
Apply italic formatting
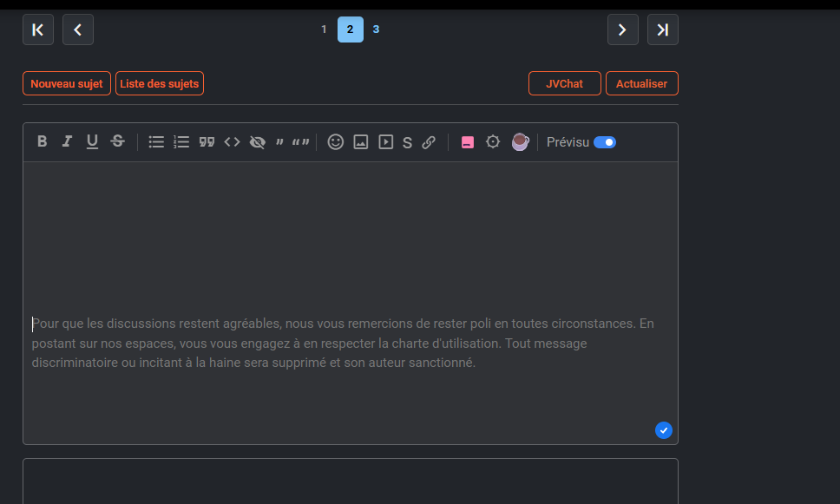pos(67,141)
